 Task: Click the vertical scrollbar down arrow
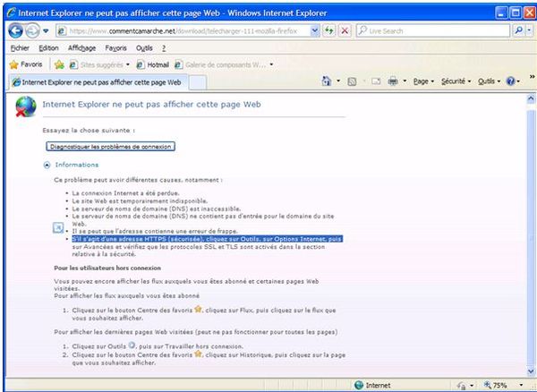point(531,371)
